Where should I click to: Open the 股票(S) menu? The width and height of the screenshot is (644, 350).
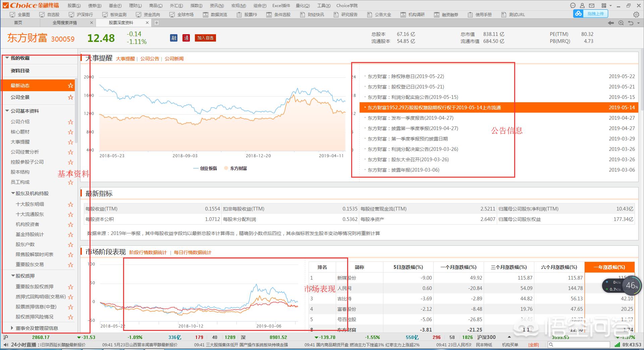click(x=74, y=6)
